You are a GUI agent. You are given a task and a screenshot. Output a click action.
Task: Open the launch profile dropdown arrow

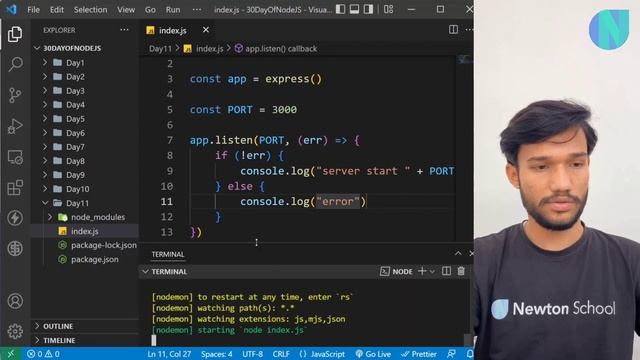coord(432,271)
